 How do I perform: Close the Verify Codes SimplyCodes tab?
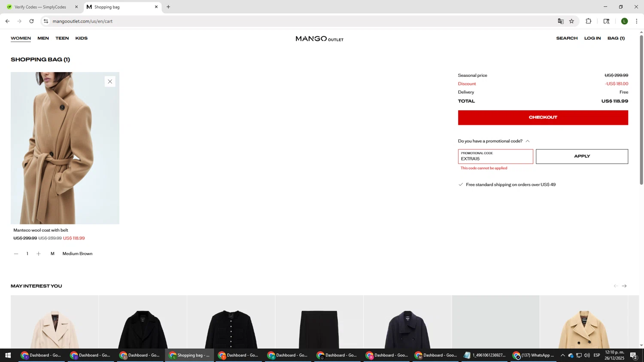76,7
